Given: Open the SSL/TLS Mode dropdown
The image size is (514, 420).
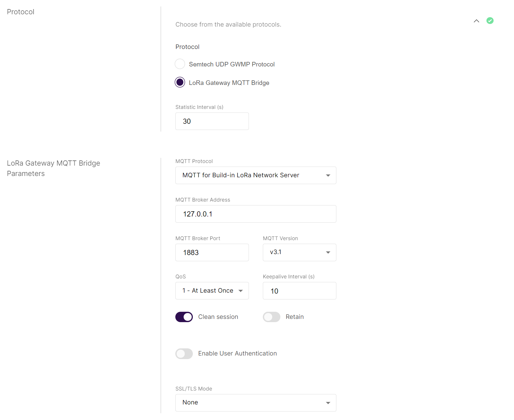Looking at the screenshot, I should tap(255, 403).
